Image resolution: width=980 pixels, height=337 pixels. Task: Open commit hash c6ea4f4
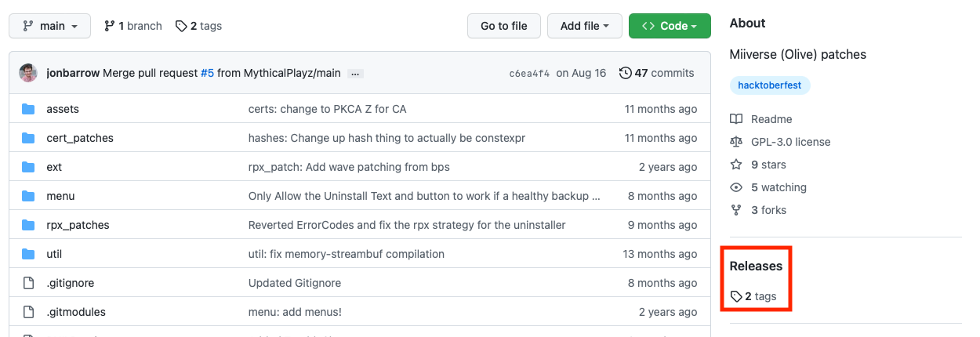point(529,73)
